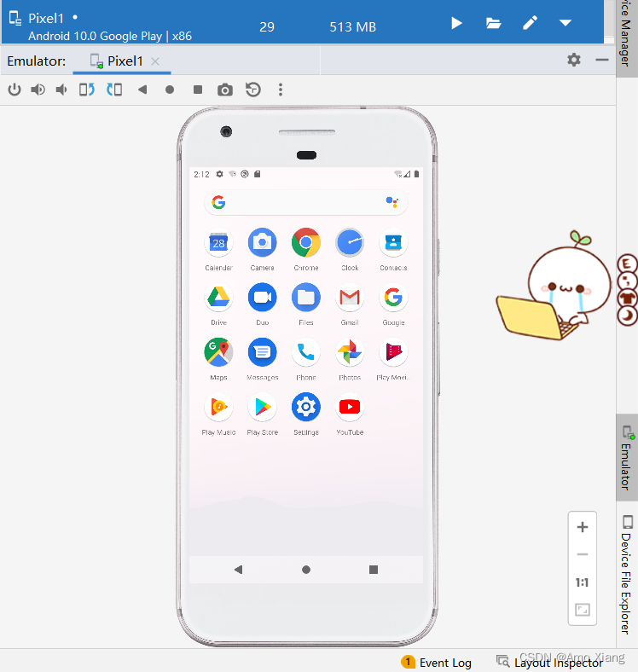638x672 pixels.
Task: Launch the YouTube app
Action: point(350,414)
